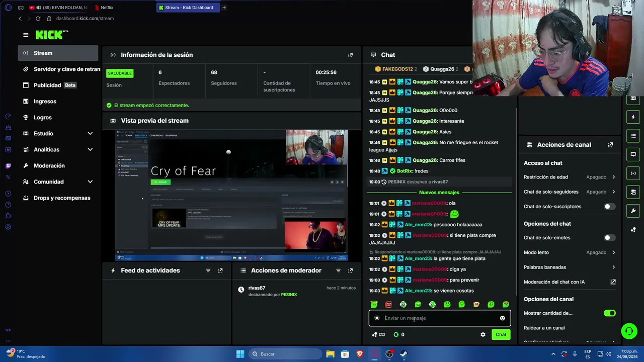Open the hamburger menu beside the Kick logo
Screen dimensions: 644x362
[26, 35]
